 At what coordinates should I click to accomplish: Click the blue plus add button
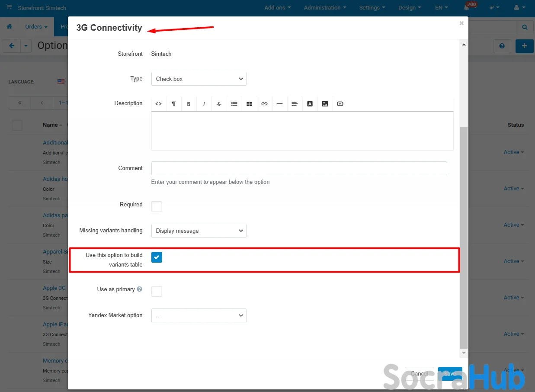tap(524, 46)
